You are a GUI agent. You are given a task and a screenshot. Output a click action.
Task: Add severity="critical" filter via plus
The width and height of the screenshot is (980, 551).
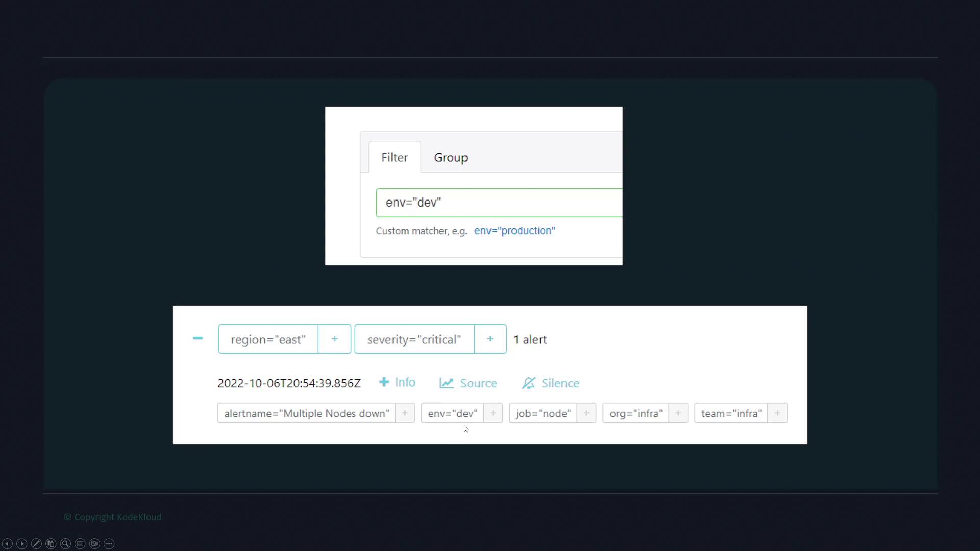490,339
